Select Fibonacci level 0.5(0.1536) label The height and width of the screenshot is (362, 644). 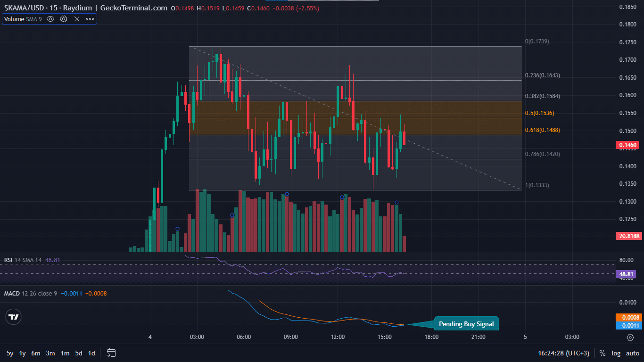point(539,113)
